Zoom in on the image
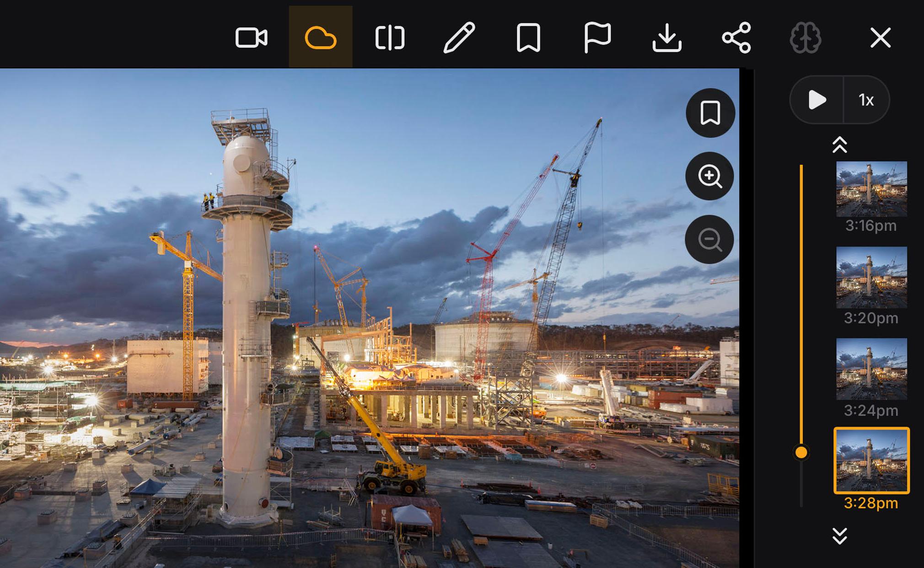This screenshot has width=924, height=568. click(709, 176)
